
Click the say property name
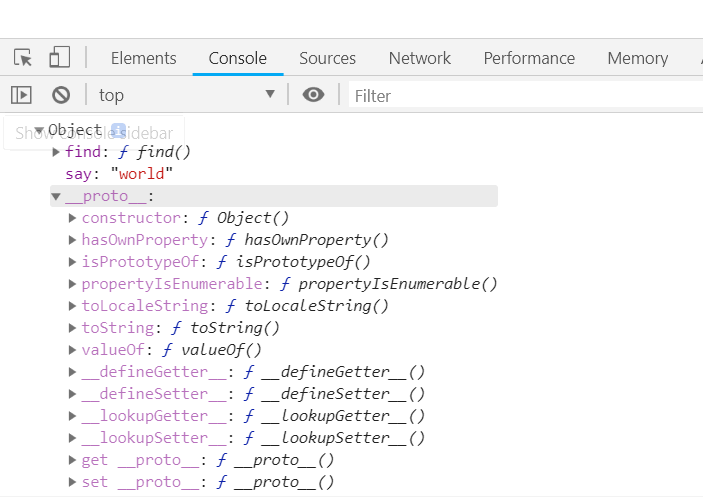pos(78,174)
